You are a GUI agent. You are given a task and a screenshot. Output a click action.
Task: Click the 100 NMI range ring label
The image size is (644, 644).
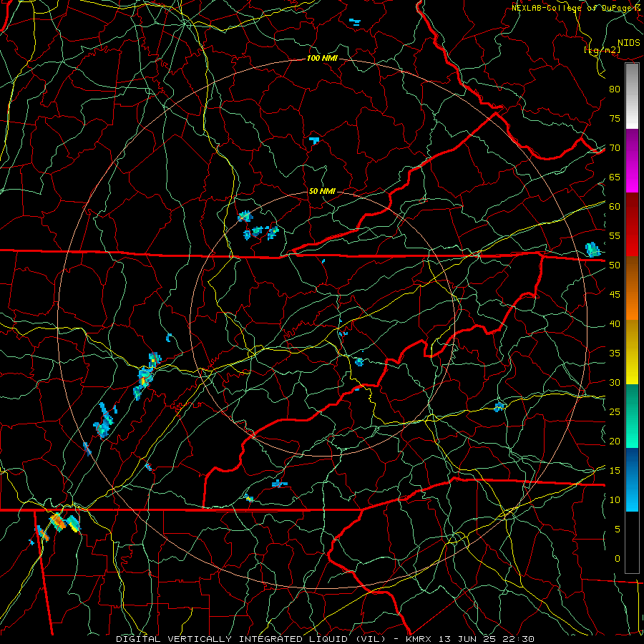[322, 59]
